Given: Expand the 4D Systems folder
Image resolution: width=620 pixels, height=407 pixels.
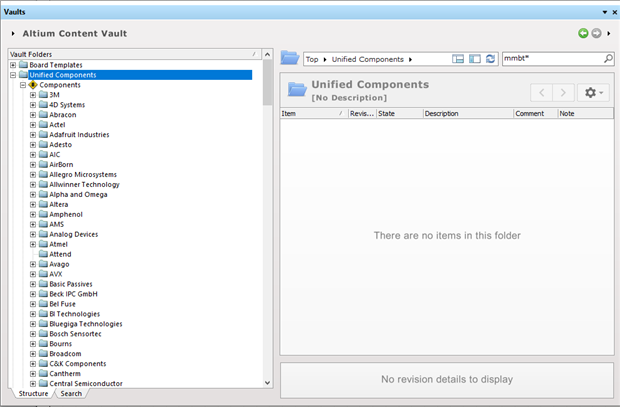Looking at the screenshot, I should click(33, 105).
